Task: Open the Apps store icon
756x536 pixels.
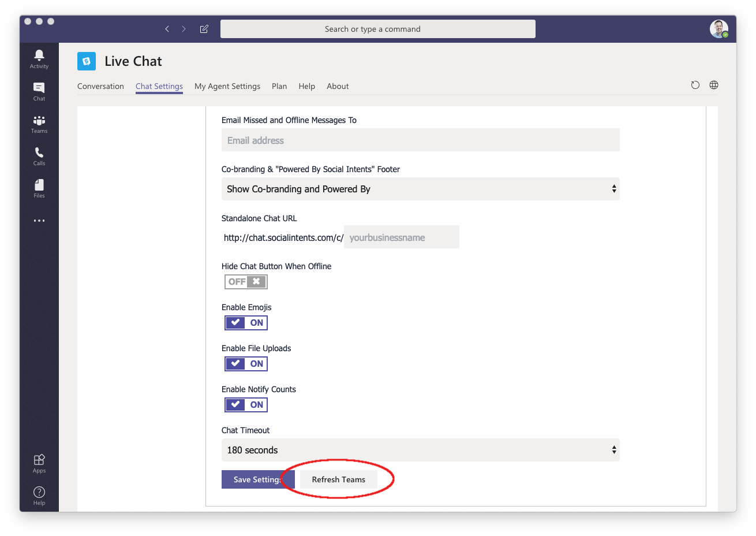Action: (x=39, y=463)
